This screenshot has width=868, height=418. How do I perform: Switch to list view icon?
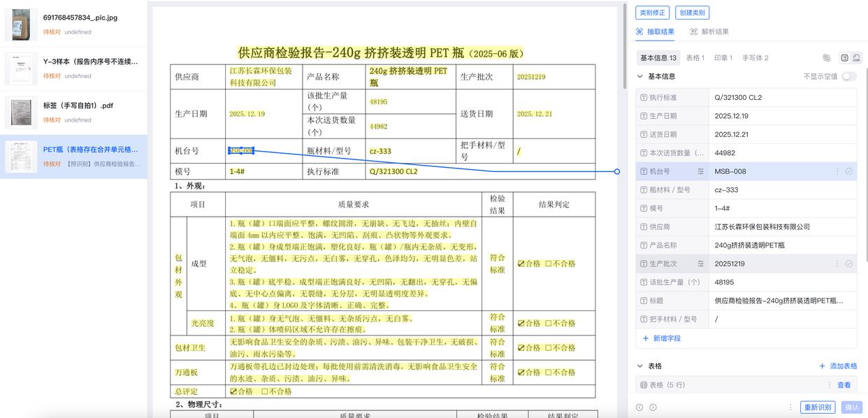tap(844, 58)
